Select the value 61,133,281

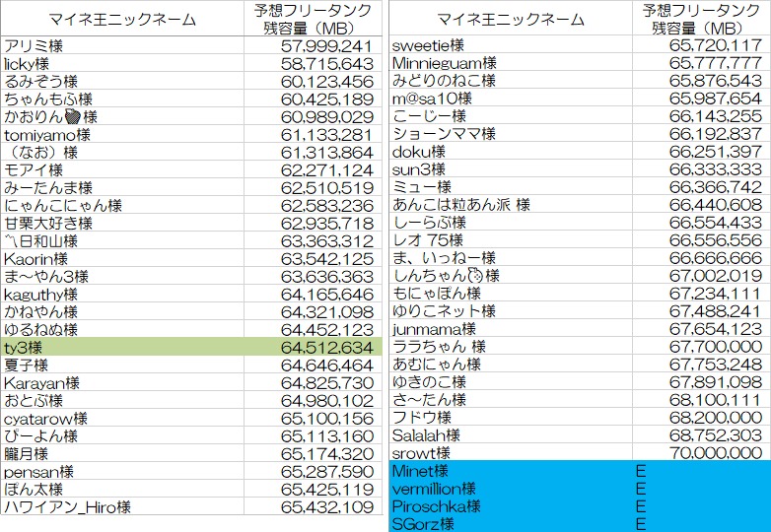coord(327,135)
